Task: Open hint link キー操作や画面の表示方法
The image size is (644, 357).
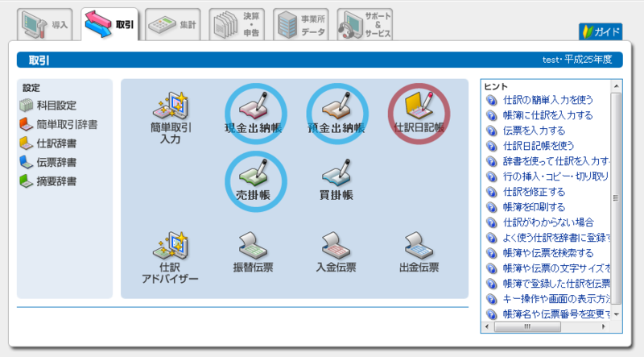Action: pos(556,299)
